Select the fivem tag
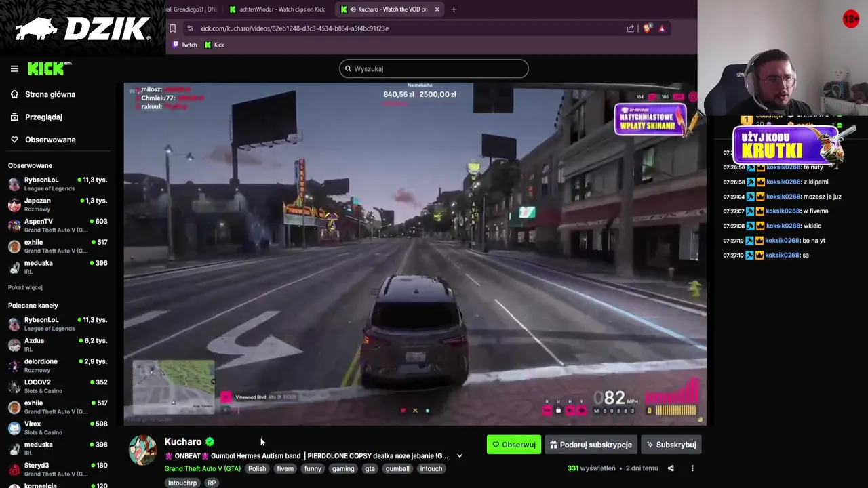Screen dimensions: 868x488 (x=285, y=468)
